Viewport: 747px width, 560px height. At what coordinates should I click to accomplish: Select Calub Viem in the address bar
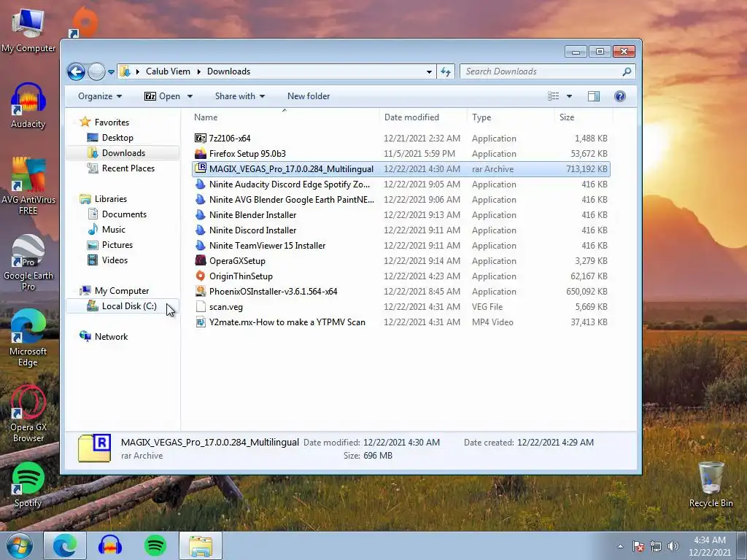[x=168, y=71]
